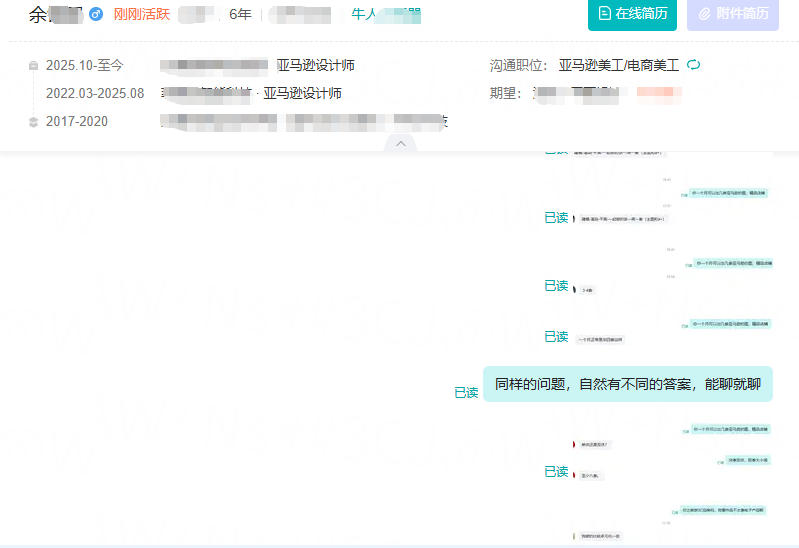Switch job via the icon after 亚马逊美工/电商美工
This screenshot has height=548, width=799.
tap(693, 65)
